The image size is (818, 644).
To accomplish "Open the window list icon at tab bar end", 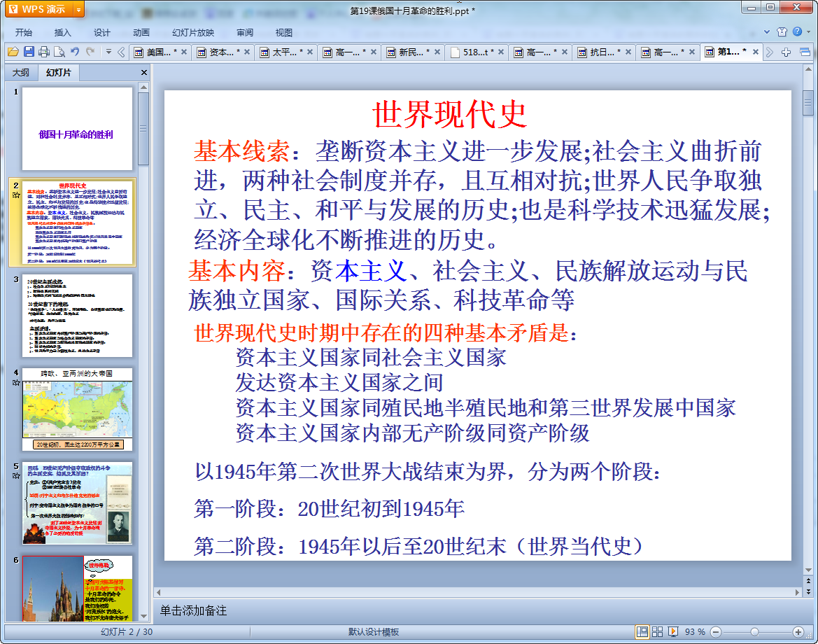I will click(x=805, y=52).
